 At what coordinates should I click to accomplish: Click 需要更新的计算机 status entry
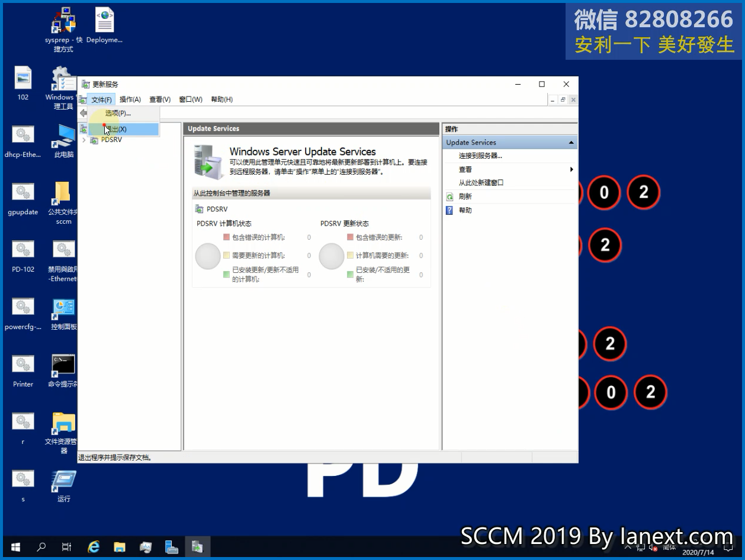pos(258,256)
